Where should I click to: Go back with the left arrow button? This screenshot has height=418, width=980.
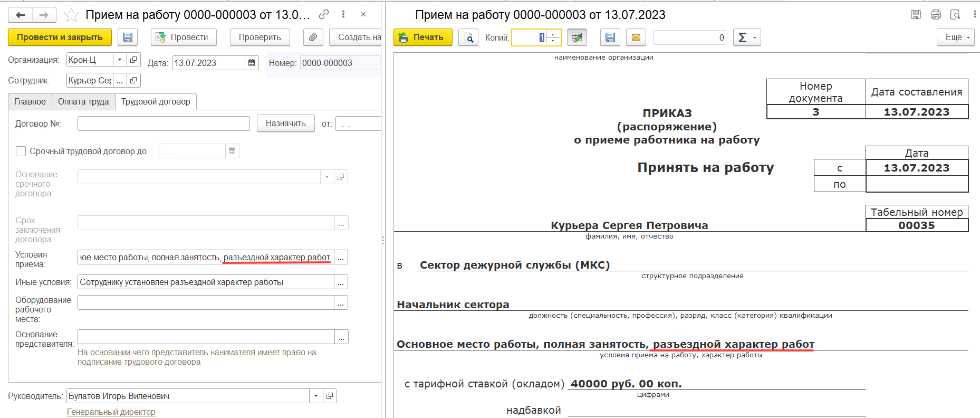(20, 15)
